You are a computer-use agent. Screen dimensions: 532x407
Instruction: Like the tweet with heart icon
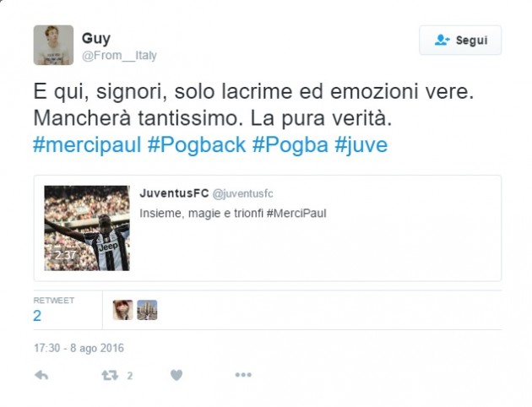coord(176,375)
